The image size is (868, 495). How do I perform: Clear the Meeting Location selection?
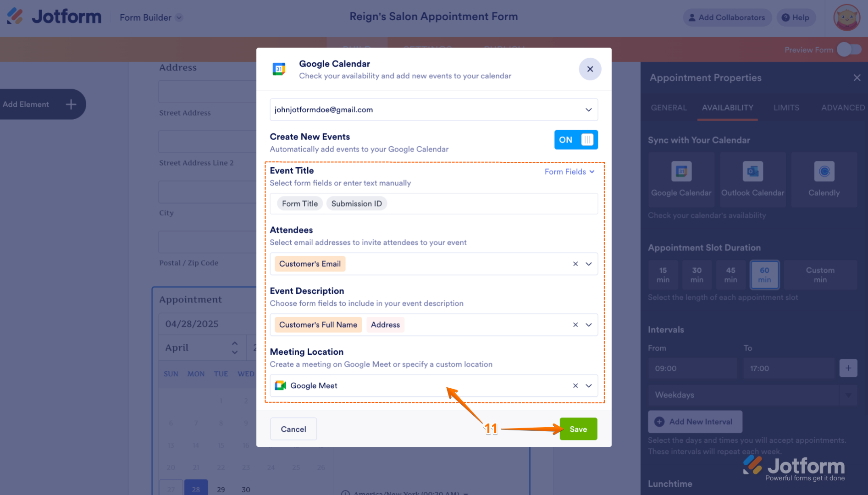click(x=575, y=386)
